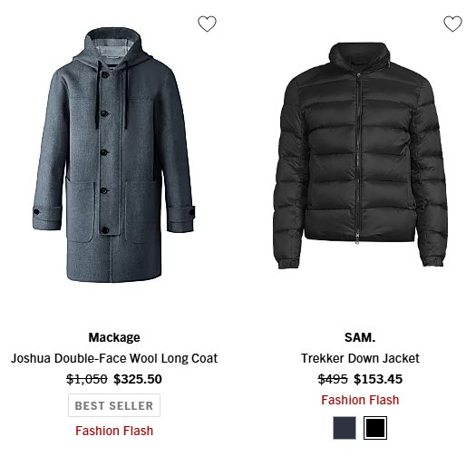Click the $325.50 sale price
Screen dimensions: 476x476
[138, 379]
